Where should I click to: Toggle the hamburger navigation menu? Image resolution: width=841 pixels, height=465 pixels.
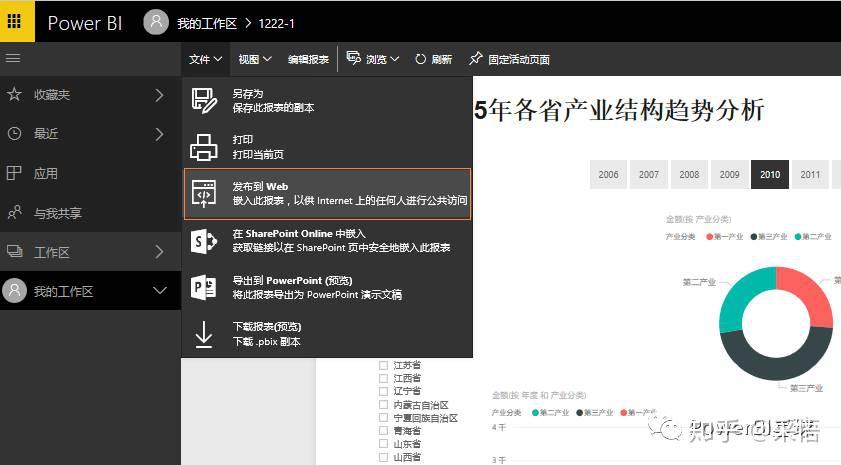coord(13,58)
